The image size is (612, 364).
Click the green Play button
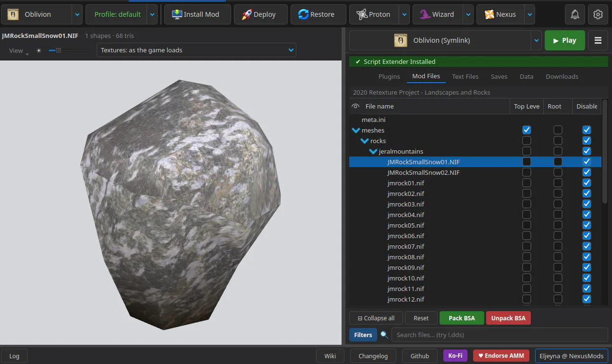pyautogui.click(x=564, y=40)
